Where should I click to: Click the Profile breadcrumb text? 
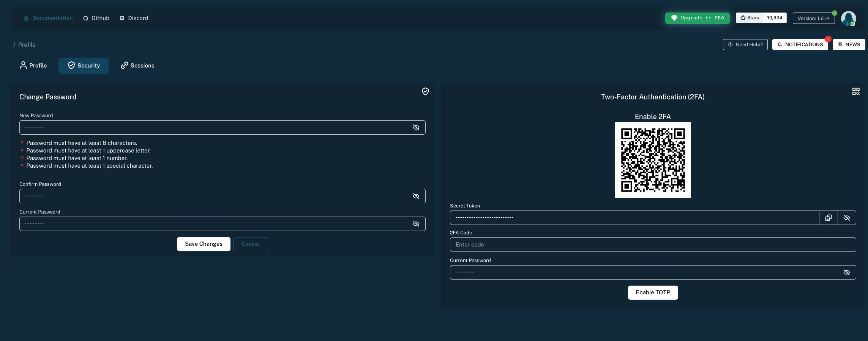point(27,45)
